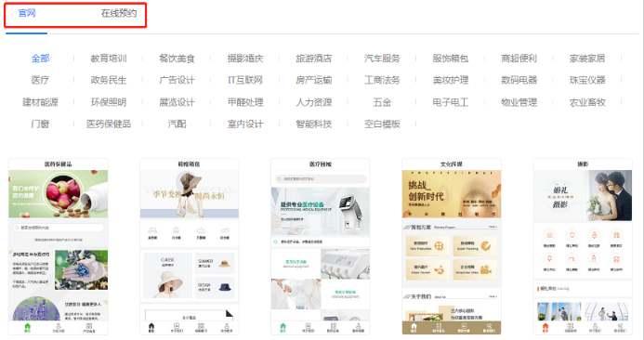Click home icon in 文化传媒 template footer
The width and height of the screenshot is (644, 340).
tap(414, 328)
